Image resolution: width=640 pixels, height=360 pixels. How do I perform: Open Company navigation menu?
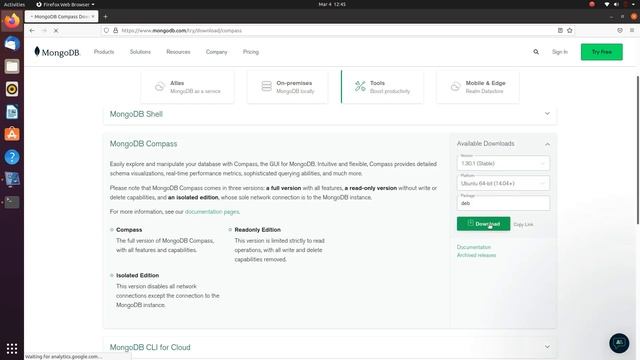216,52
